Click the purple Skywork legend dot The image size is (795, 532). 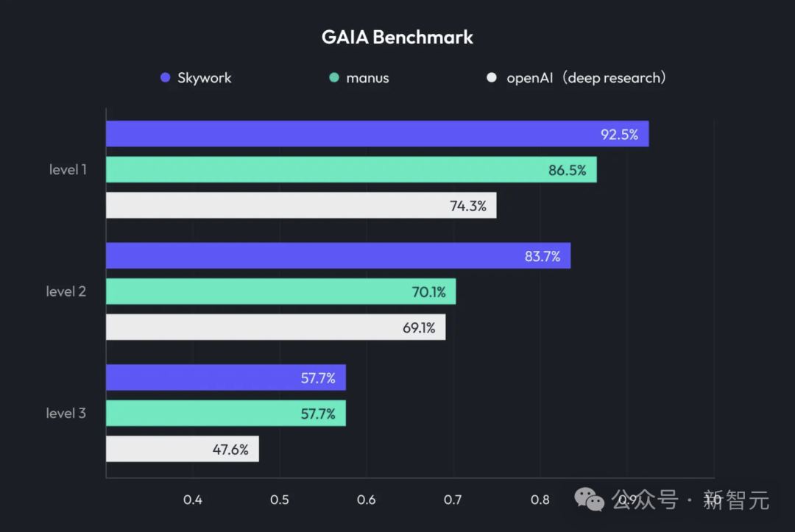[x=166, y=77]
